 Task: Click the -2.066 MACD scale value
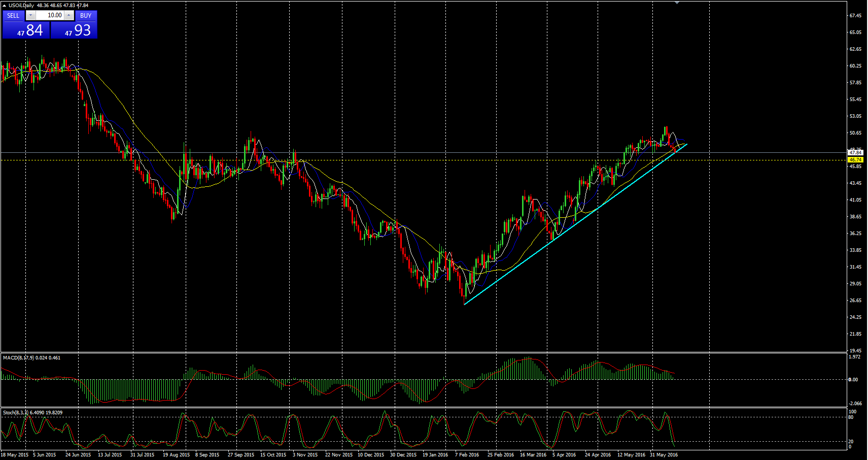tap(854, 404)
